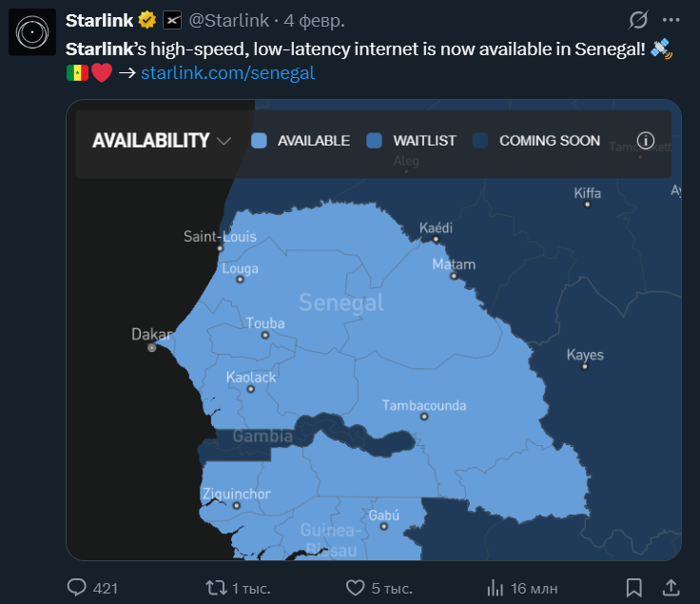
Task: Click the Coming Soon legend swatch
Action: 480,141
